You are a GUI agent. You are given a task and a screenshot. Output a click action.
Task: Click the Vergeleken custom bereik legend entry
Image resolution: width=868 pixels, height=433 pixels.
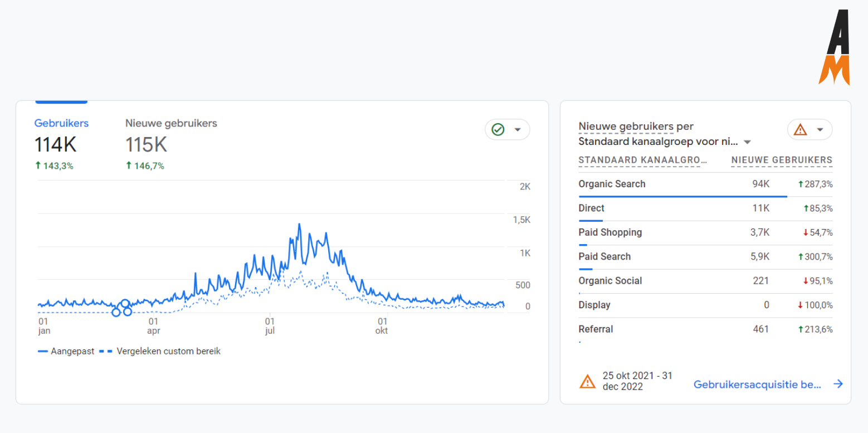(x=160, y=352)
